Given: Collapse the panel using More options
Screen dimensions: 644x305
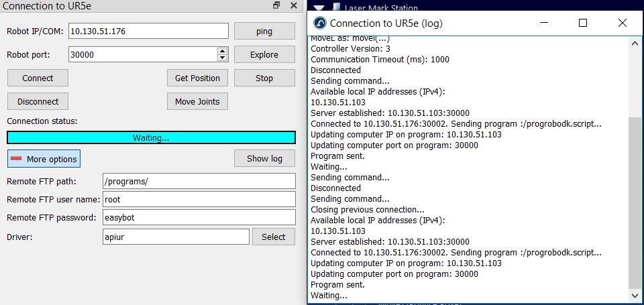Looking at the screenshot, I should [x=44, y=159].
